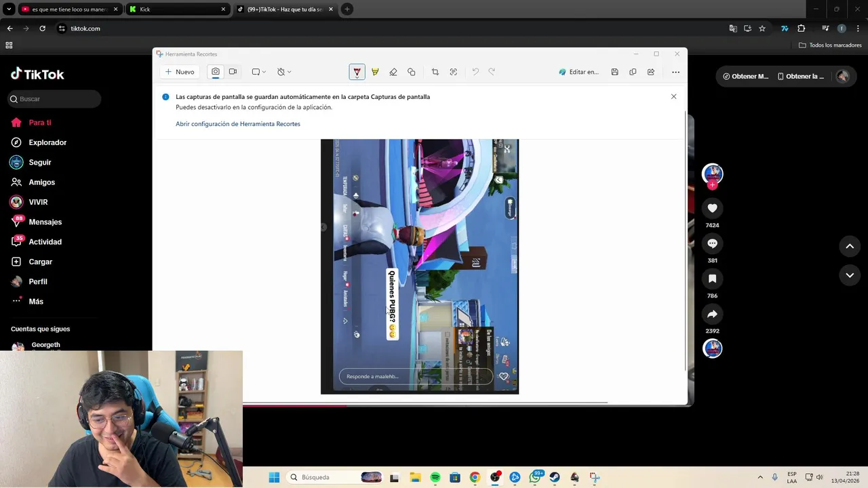
Task: Open the browser tab search dropdown
Action: [9, 9]
